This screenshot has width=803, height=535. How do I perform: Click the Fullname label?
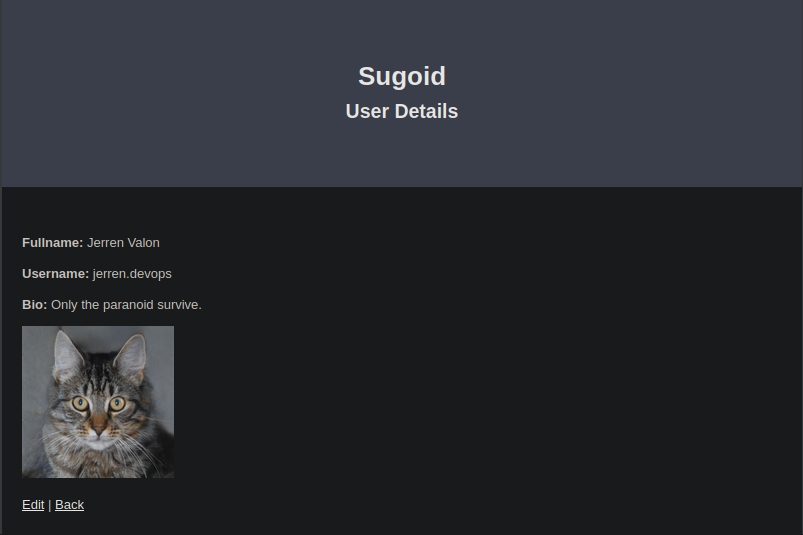[x=52, y=243]
